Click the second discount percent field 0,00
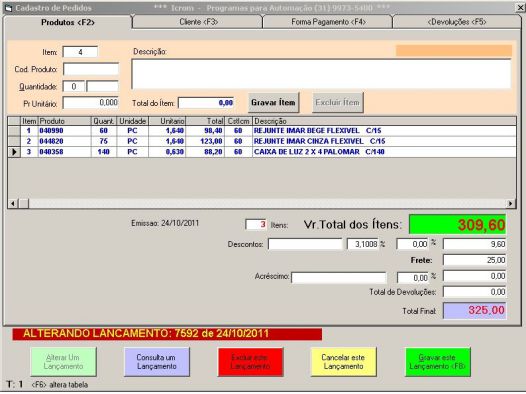The width and height of the screenshot is (526, 394). pos(412,244)
